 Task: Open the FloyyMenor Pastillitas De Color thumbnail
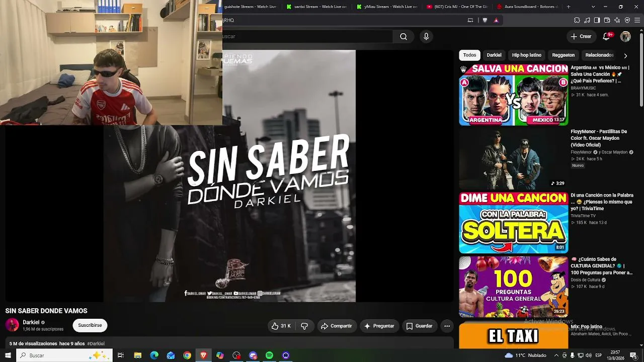pos(513,159)
